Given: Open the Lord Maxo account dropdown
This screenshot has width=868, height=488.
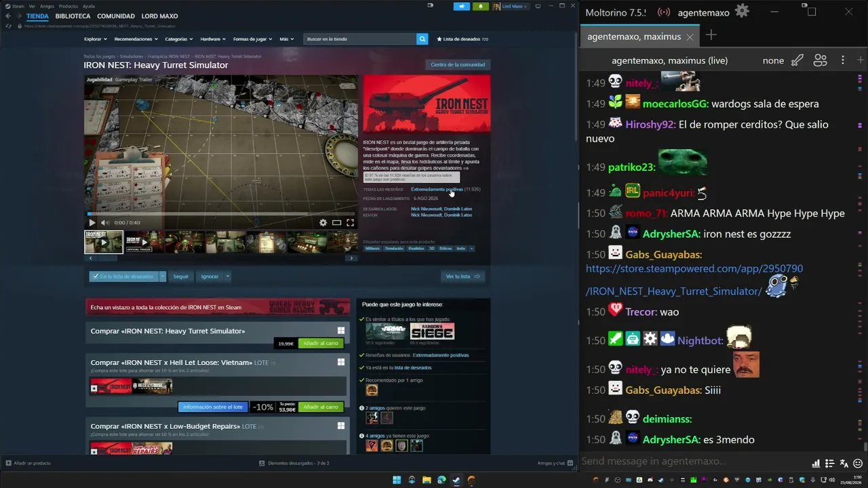Looking at the screenshot, I should point(511,6).
